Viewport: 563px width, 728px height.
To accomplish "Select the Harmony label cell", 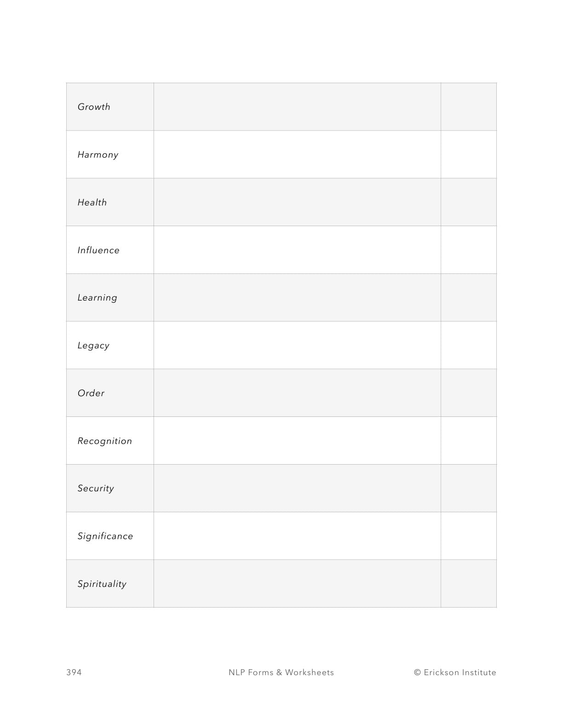I will (x=98, y=154).
